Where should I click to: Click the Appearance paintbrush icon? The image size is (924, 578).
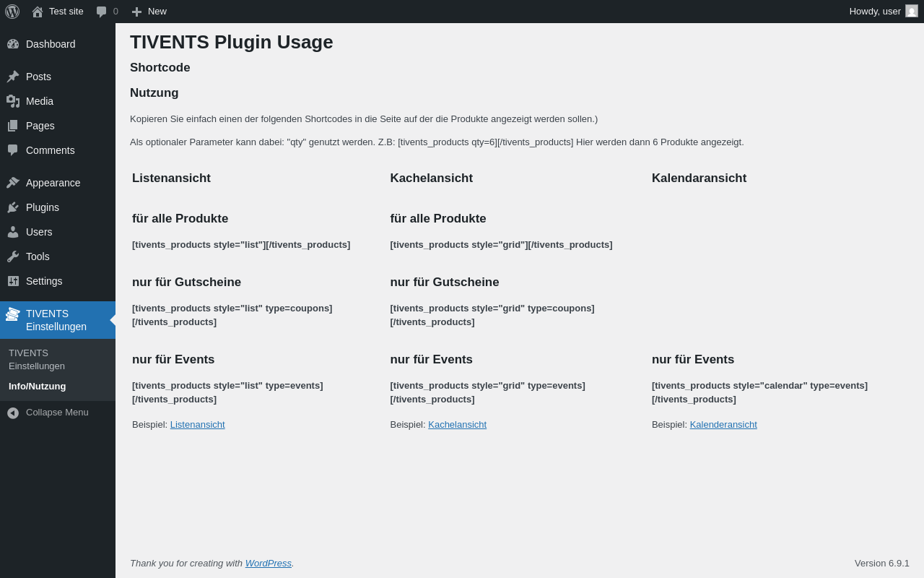pyautogui.click(x=13, y=183)
